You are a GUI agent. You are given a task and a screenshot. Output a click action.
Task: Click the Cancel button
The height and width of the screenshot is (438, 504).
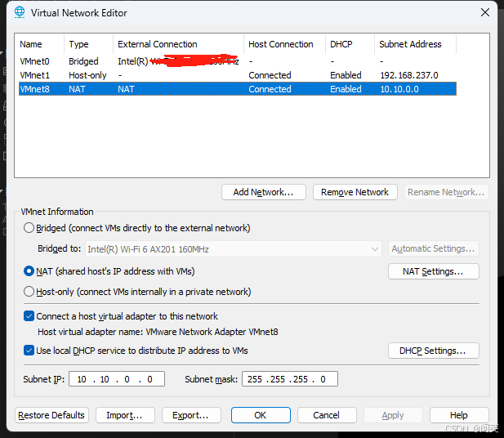coord(327,415)
